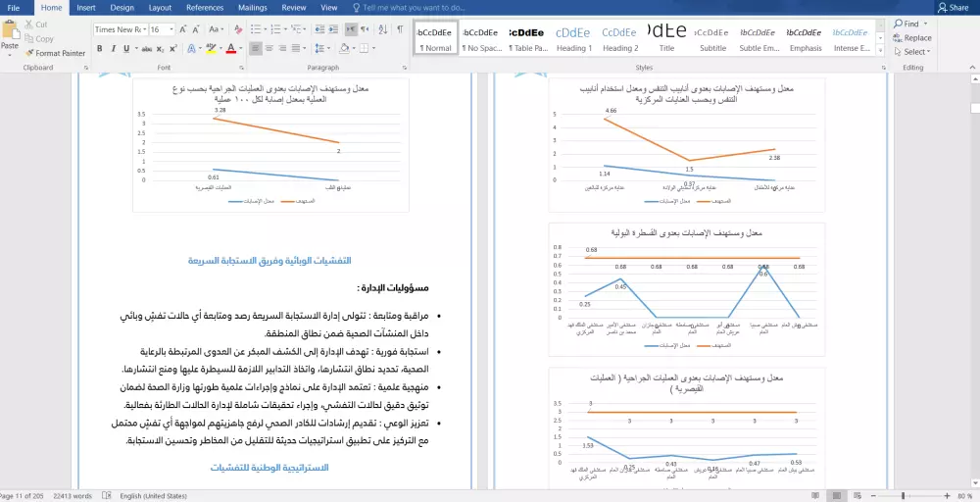Toggle Show/Hide paragraph marks
The width and height of the screenshot is (980, 502).
pyautogui.click(x=400, y=29)
